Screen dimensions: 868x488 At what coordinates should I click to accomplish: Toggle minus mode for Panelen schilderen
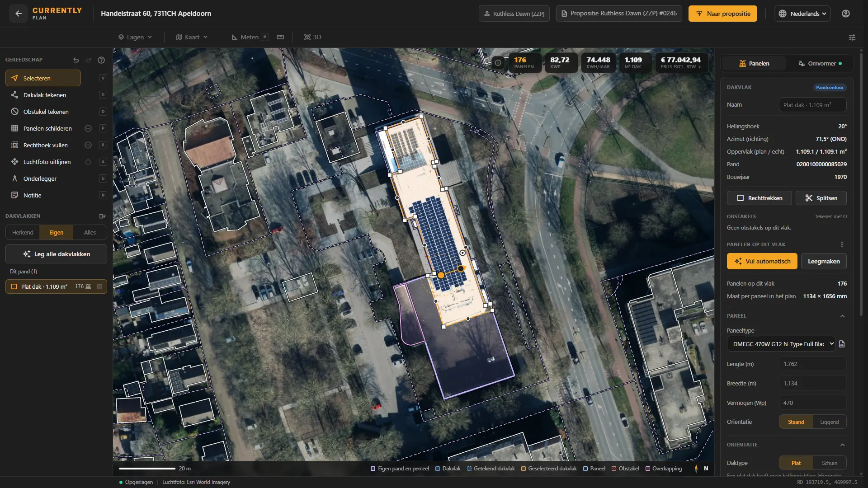[x=88, y=128]
